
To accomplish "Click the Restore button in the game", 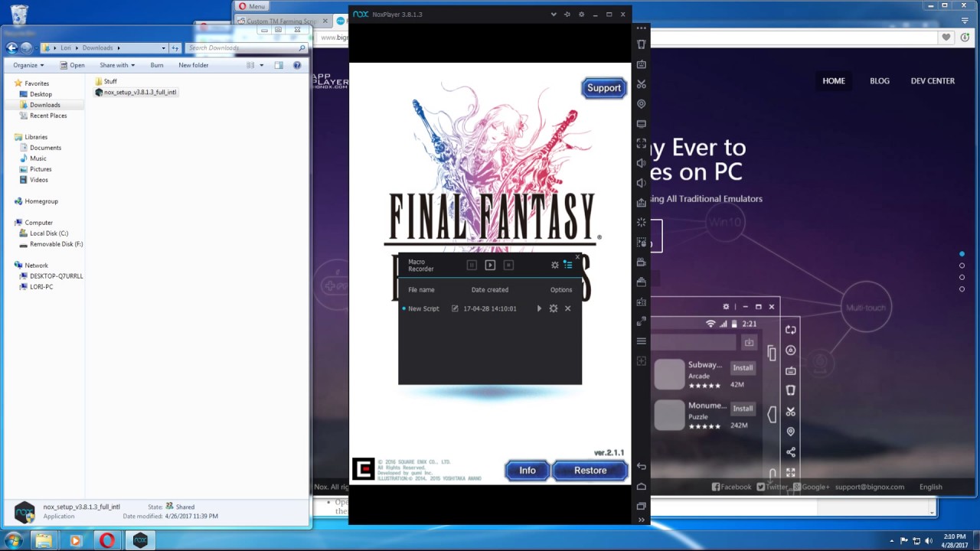I will 590,471.
